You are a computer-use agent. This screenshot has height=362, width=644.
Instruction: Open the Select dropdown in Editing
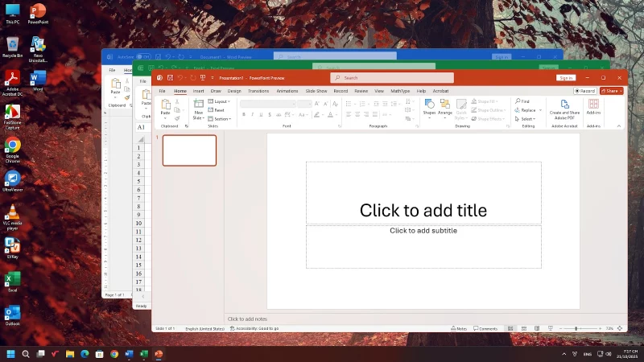pos(526,119)
